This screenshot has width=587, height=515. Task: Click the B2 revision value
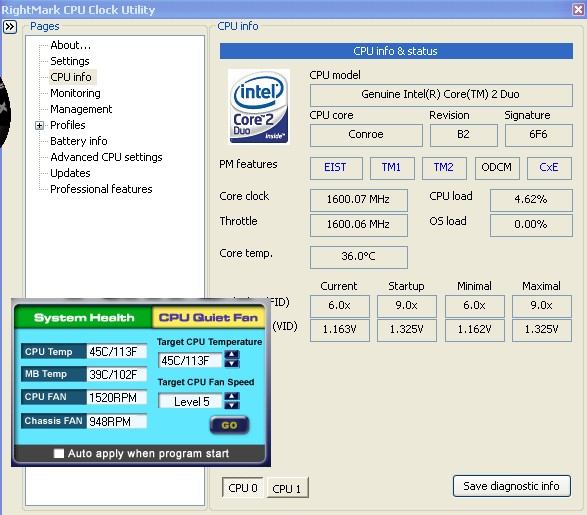(463, 135)
